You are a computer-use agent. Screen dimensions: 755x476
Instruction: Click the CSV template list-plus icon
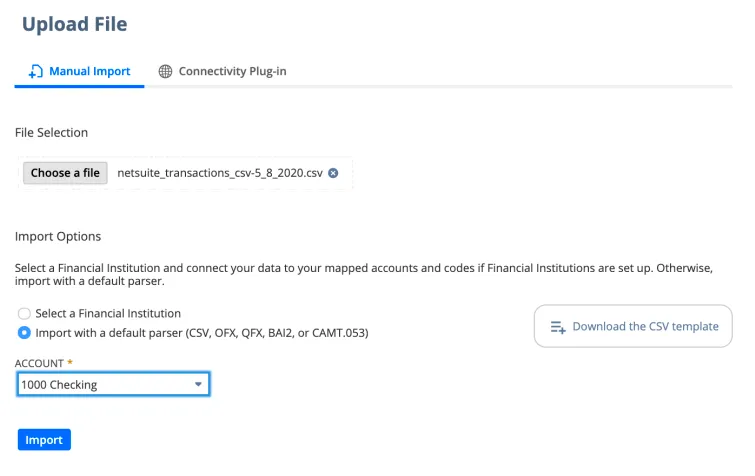point(558,327)
